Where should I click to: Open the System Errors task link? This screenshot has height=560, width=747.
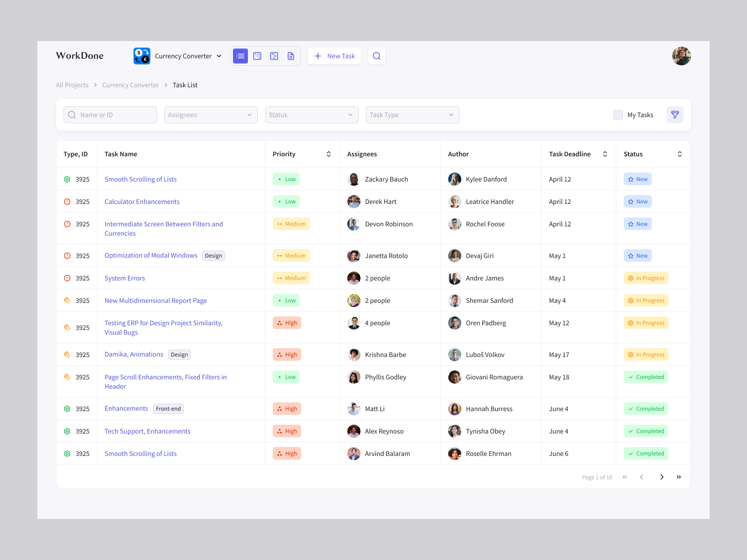pyautogui.click(x=124, y=278)
